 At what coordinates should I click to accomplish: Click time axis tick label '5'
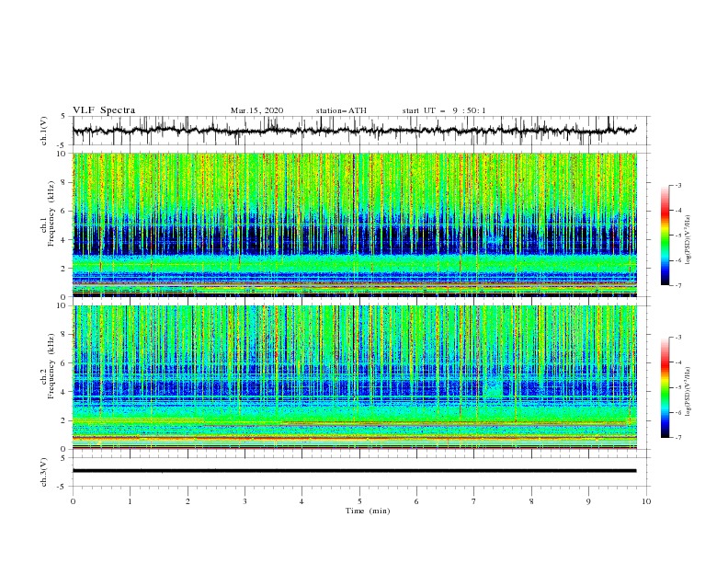click(359, 501)
